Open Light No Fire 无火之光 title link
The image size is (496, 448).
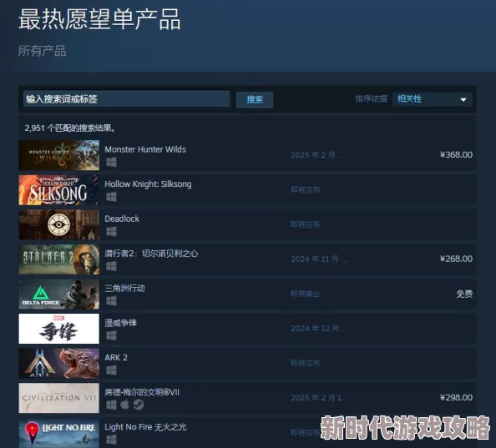coord(145,427)
